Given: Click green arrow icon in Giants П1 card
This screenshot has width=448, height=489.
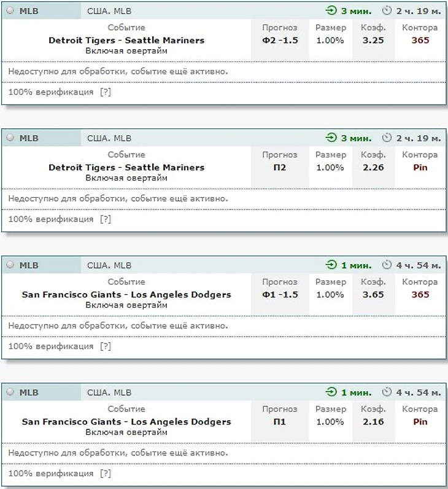Looking at the screenshot, I should coord(331,393).
